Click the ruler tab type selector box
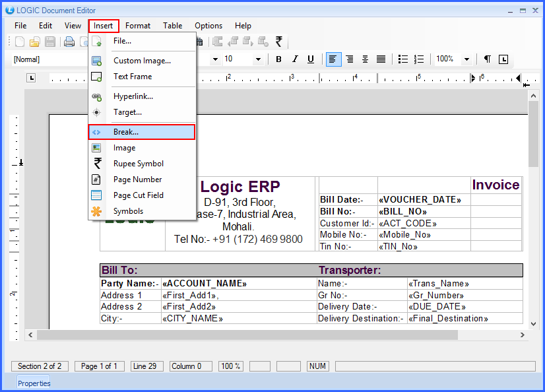The width and height of the screenshot is (545, 392). click(x=31, y=78)
